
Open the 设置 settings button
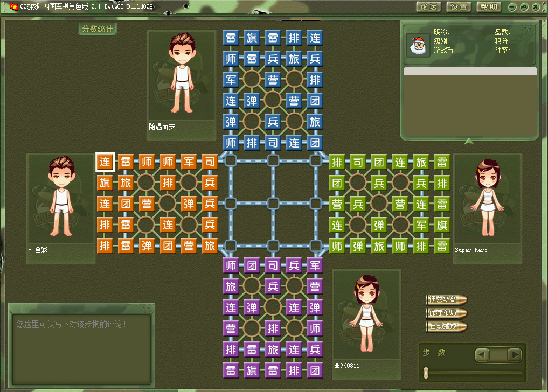[x=459, y=6]
